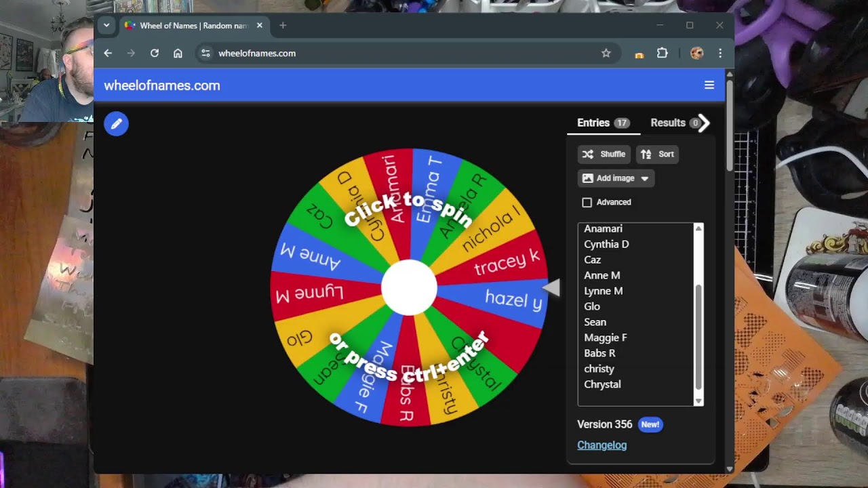
Task: Enable the Advanced checkbox
Action: click(x=587, y=202)
